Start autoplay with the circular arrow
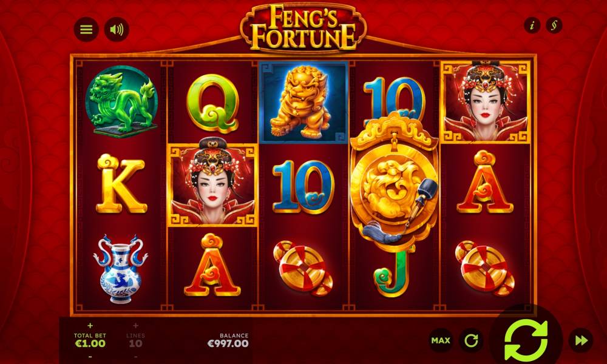The height and width of the screenshot is (364, 607). pyautogui.click(x=471, y=340)
